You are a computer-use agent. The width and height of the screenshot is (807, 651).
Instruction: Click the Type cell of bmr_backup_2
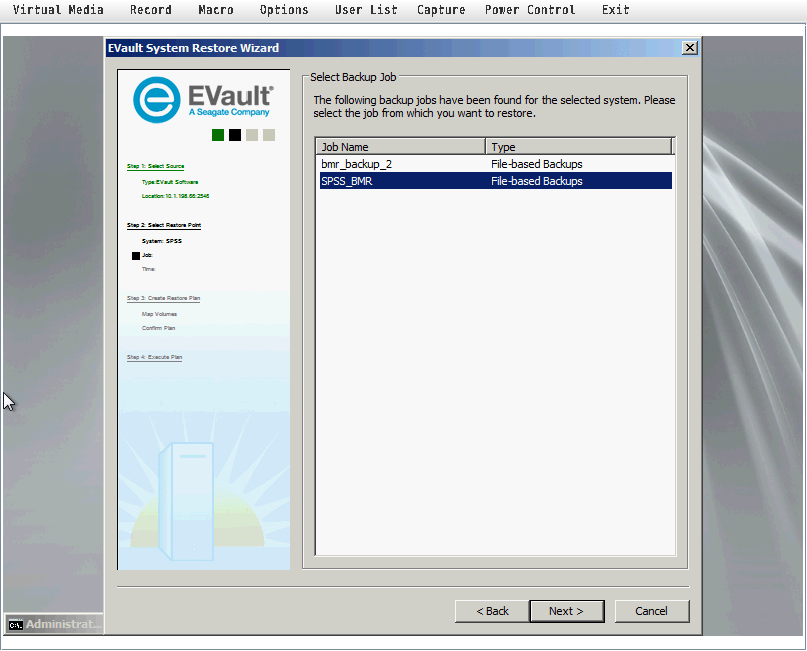pyautogui.click(x=537, y=164)
